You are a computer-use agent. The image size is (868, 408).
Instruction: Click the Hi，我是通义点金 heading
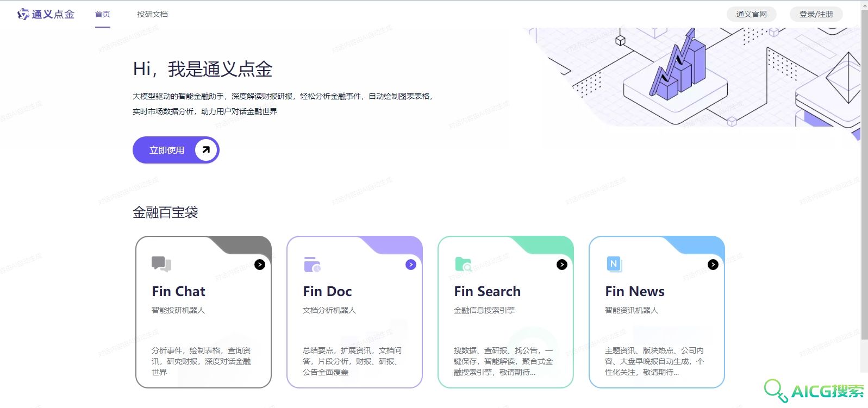pyautogui.click(x=203, y=69)
